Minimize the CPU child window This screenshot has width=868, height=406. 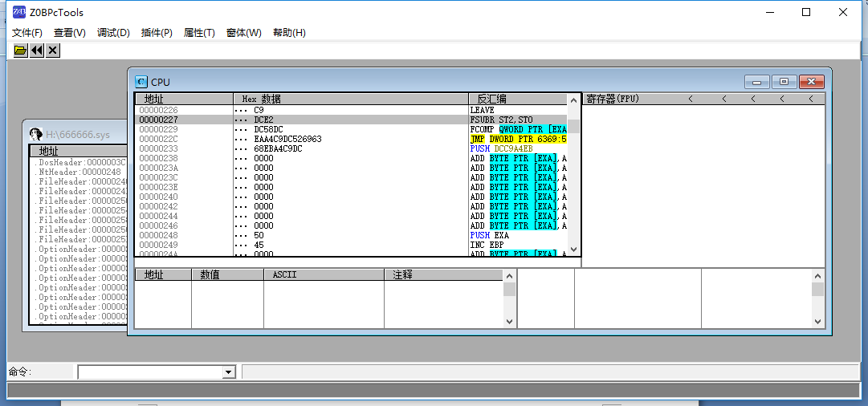(x=756, y=82)
